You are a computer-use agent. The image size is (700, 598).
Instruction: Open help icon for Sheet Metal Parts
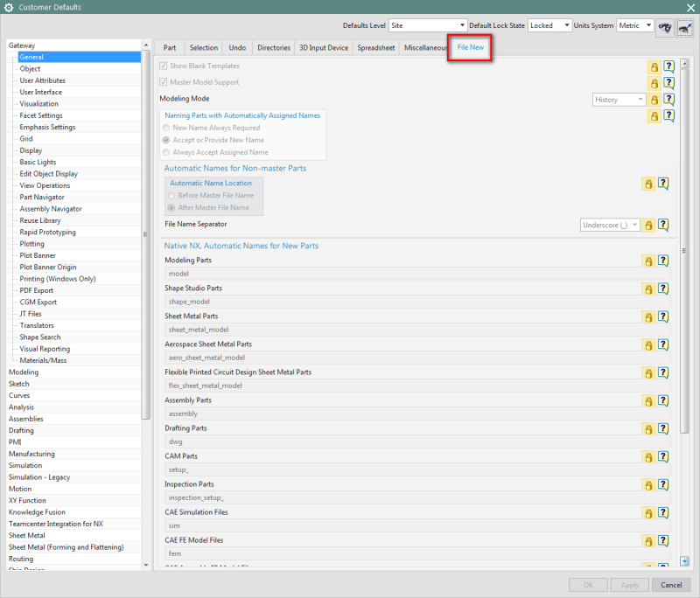(663, 317)
